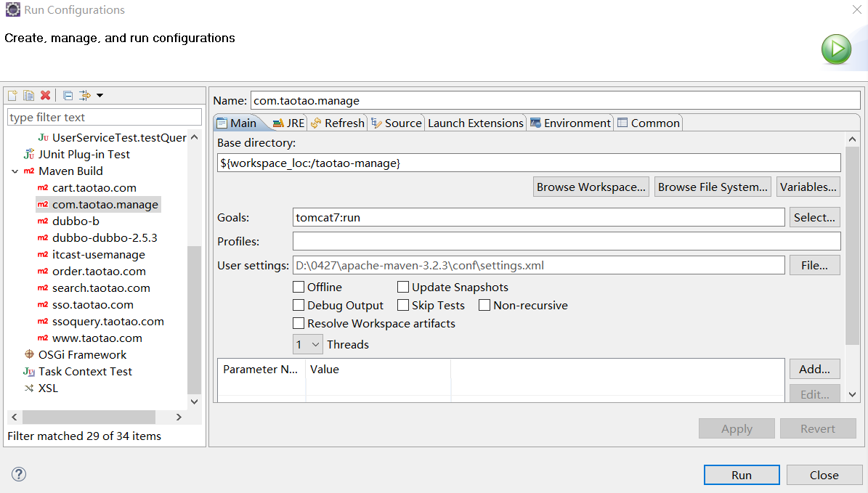Screen dimensions: 868x493
Task: Enable the Non-recursive checkbox
Action: (484, 305)
